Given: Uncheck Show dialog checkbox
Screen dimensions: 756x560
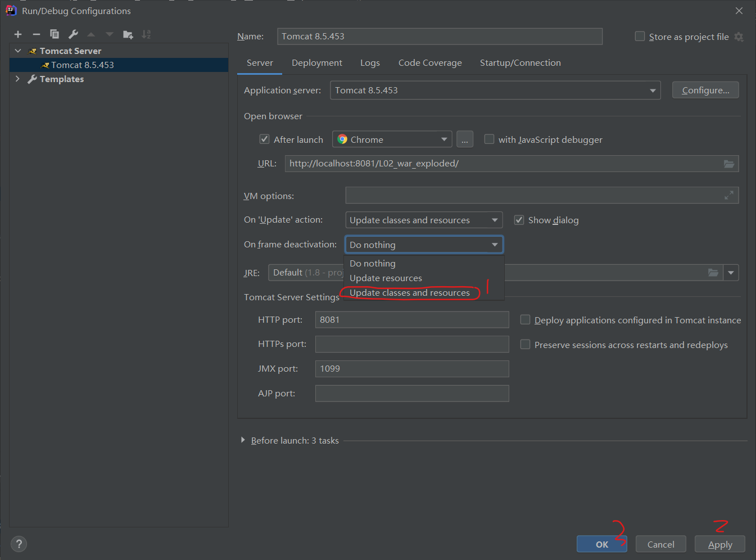Looking at the screenshot, I should [519, 220].
